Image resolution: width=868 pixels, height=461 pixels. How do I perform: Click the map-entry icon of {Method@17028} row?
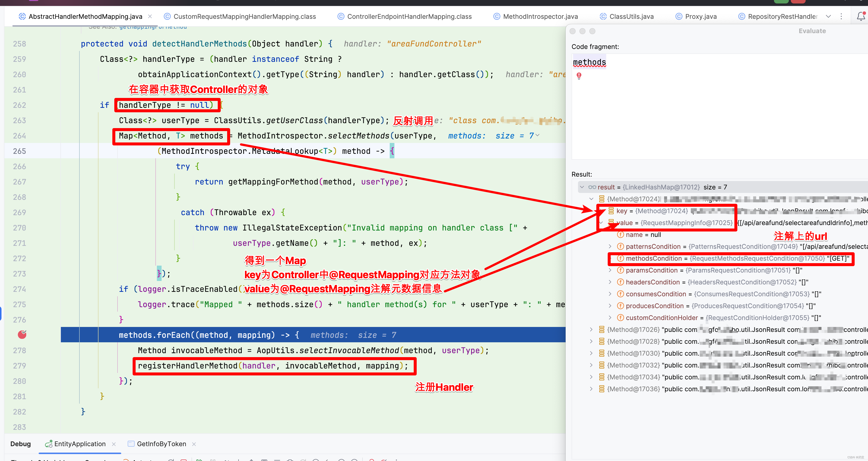pos(602,341)
